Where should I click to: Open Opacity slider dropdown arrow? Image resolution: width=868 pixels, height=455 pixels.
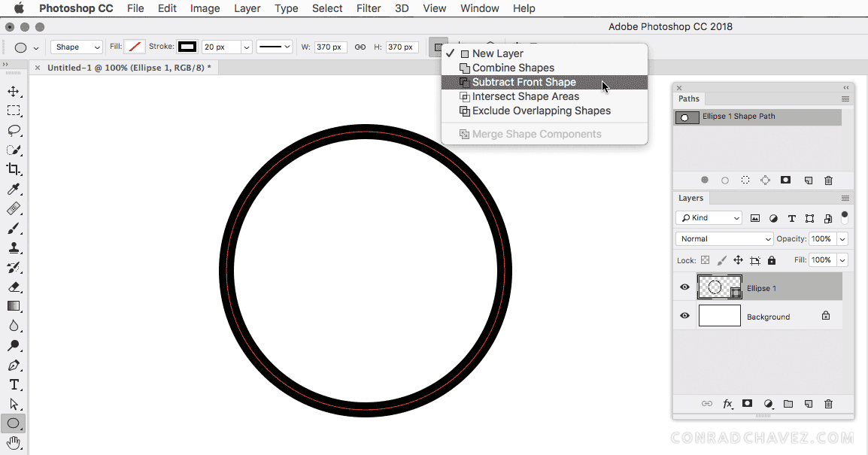tap(842, 238)
